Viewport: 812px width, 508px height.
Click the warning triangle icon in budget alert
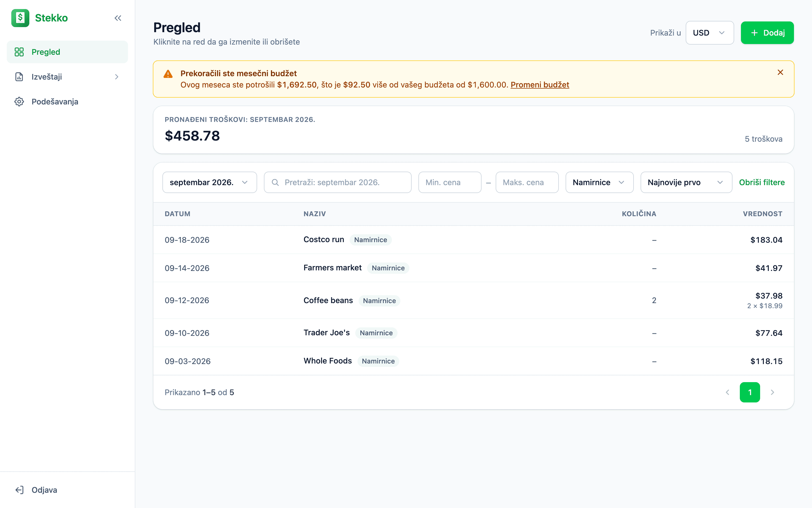click(x=168, y=74)
